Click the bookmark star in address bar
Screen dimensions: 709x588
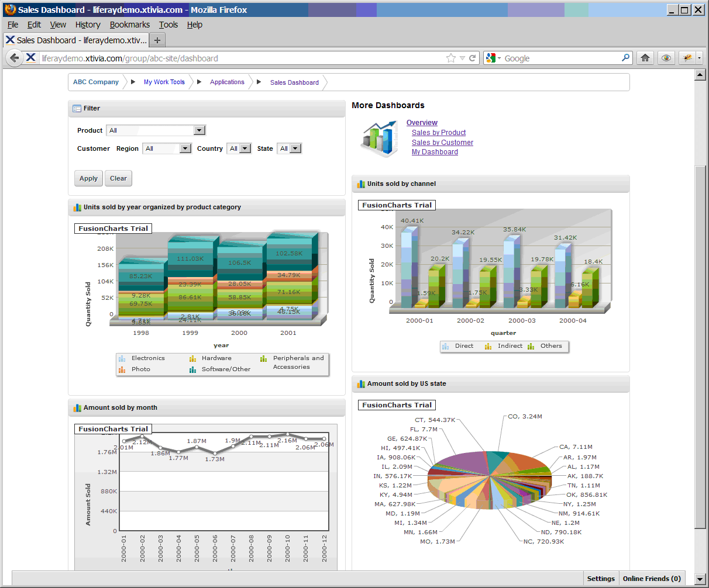click(450, 58)
